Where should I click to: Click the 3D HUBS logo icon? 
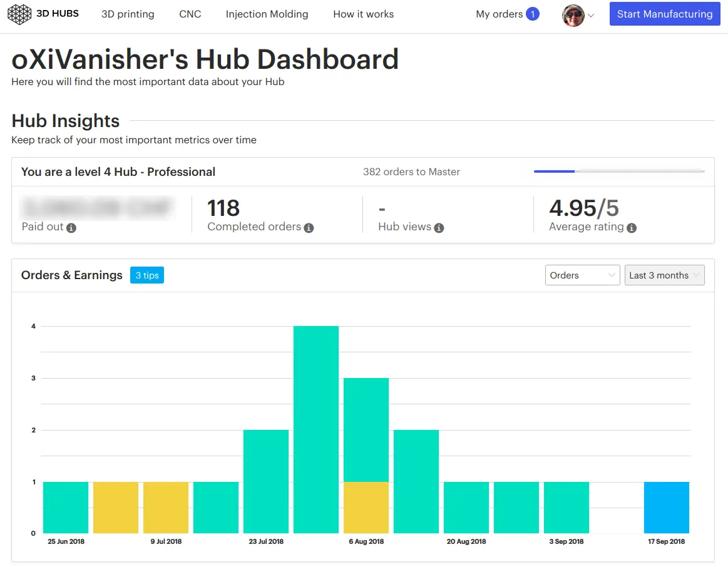[x=18, y=13]
